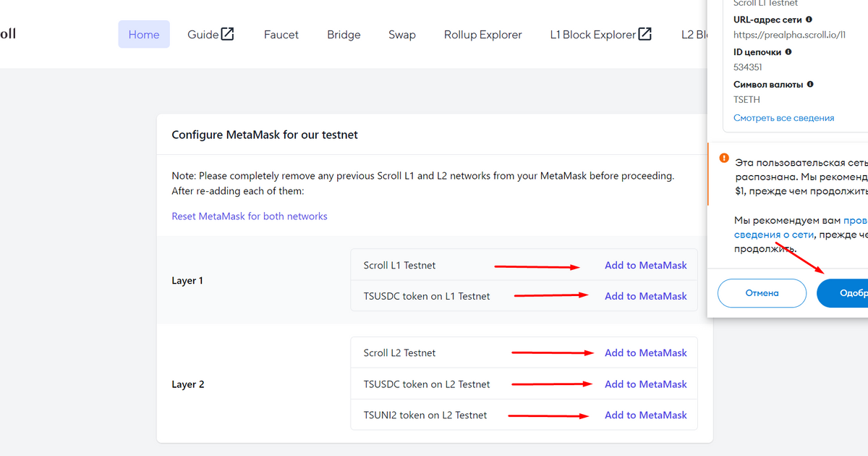The width and height of the screenshot is (868, 456).
Task: Click external-link icon next to L1 Block Explorer
Action: click(x=645, y=33)
